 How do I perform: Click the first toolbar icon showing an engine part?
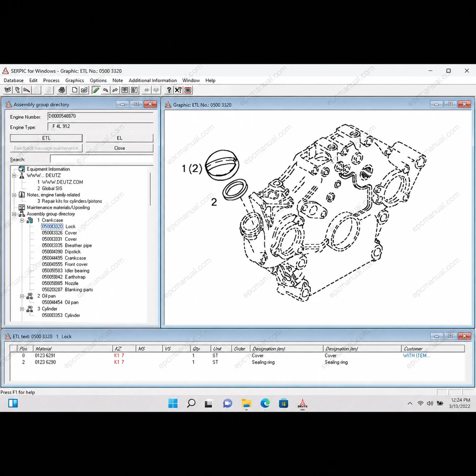(x=8, y=90)
